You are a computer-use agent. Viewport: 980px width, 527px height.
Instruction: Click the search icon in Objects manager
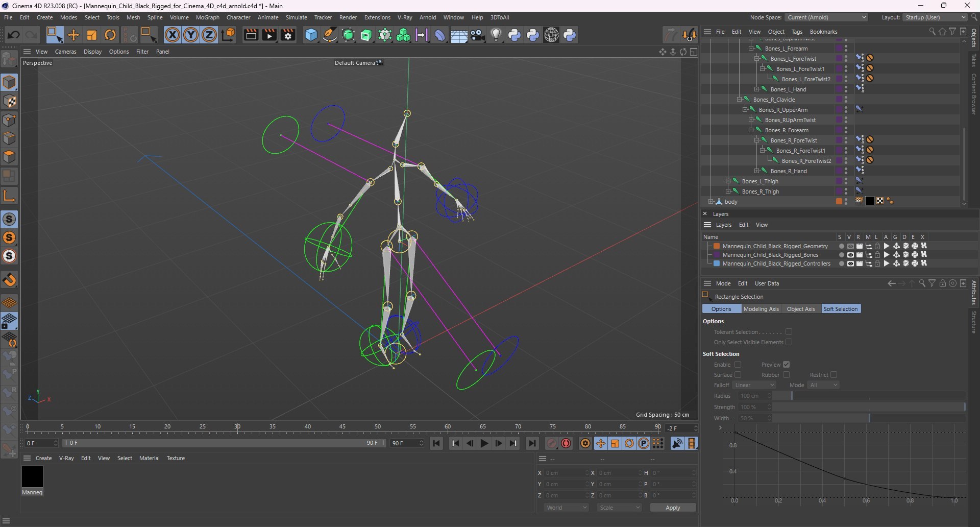(932, 32)
